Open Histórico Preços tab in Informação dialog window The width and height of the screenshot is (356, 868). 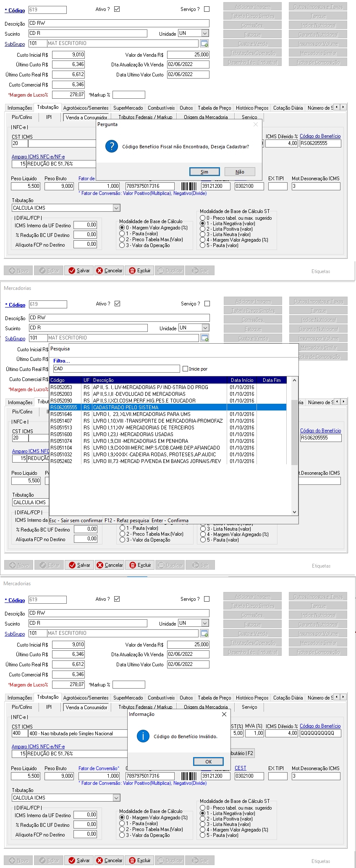[252, 698]
